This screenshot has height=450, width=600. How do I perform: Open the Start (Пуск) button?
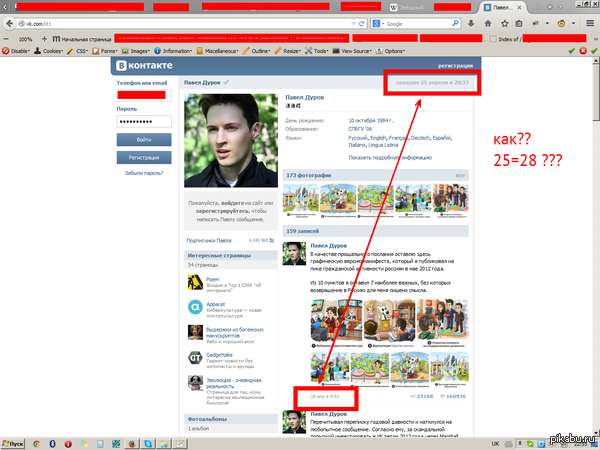[x=13, y=444]
